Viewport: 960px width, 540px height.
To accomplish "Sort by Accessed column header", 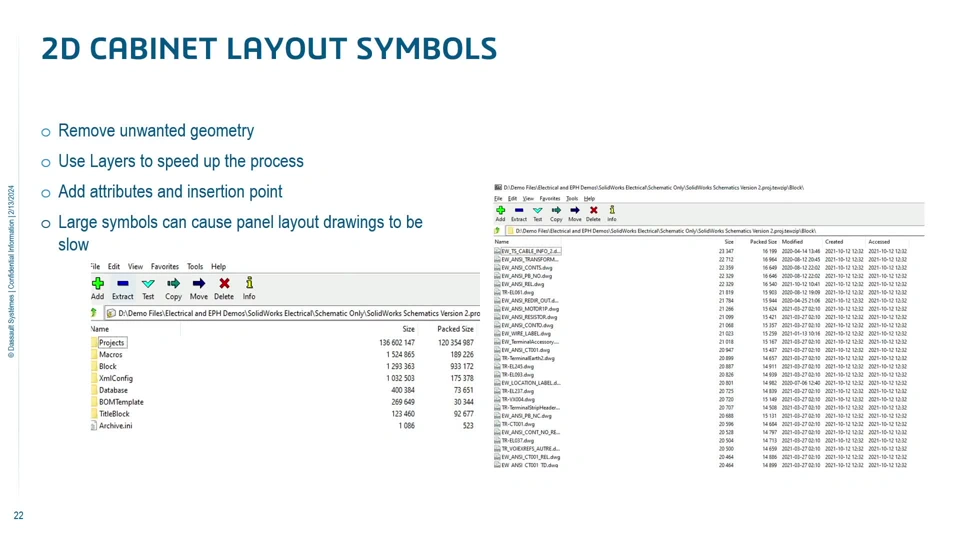I will (879, 242).
